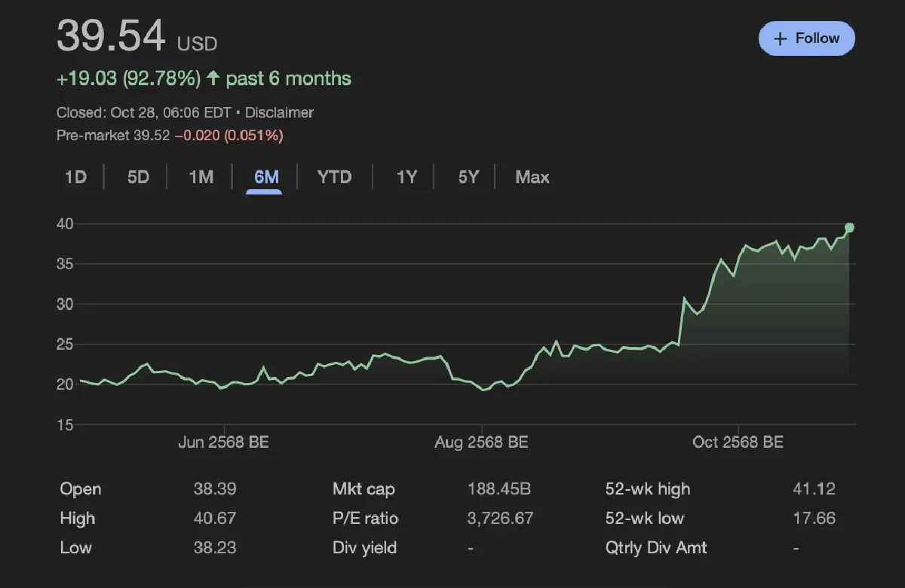Choose the 6M chart tab
Viewport: 905px width, 588px height.
[x=266, y=177]
